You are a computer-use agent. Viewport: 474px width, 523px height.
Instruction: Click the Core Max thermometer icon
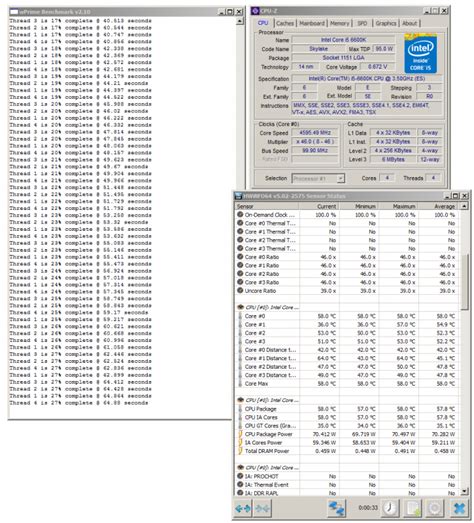[240, 383]
